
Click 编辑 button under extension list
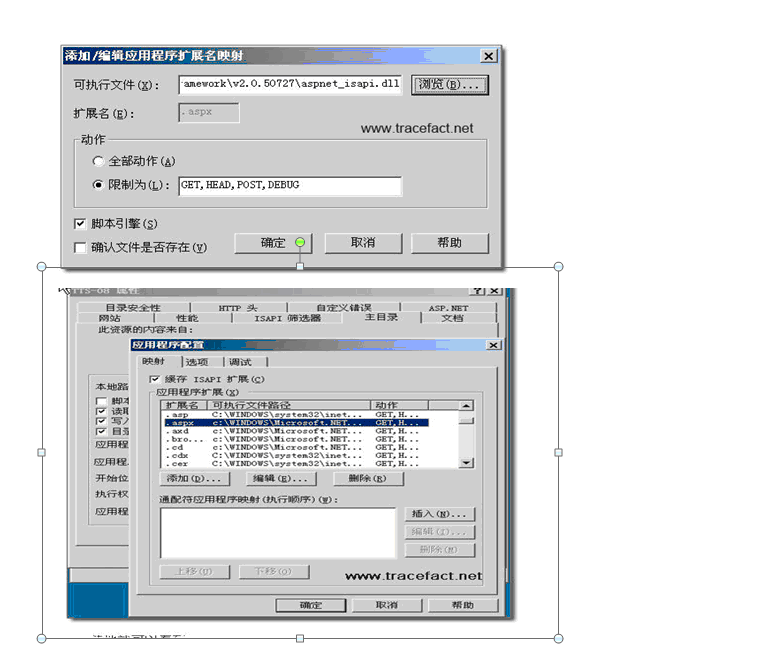[x=281, y=478]
